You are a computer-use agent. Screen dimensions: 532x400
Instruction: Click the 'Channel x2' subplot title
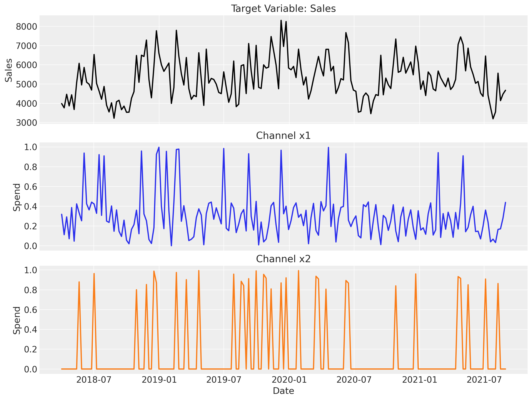click(283, 259)
